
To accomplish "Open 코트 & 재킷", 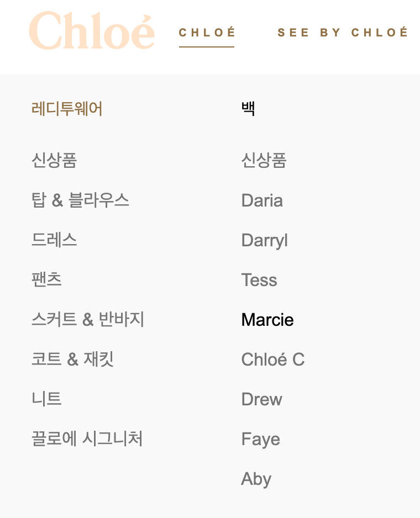I will [73, 360].
